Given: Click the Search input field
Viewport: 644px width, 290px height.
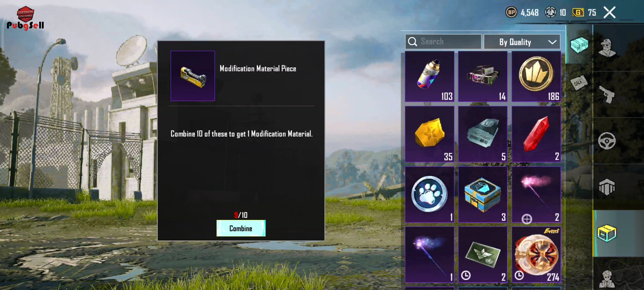Looking at the screenshot, I should 443,42.
